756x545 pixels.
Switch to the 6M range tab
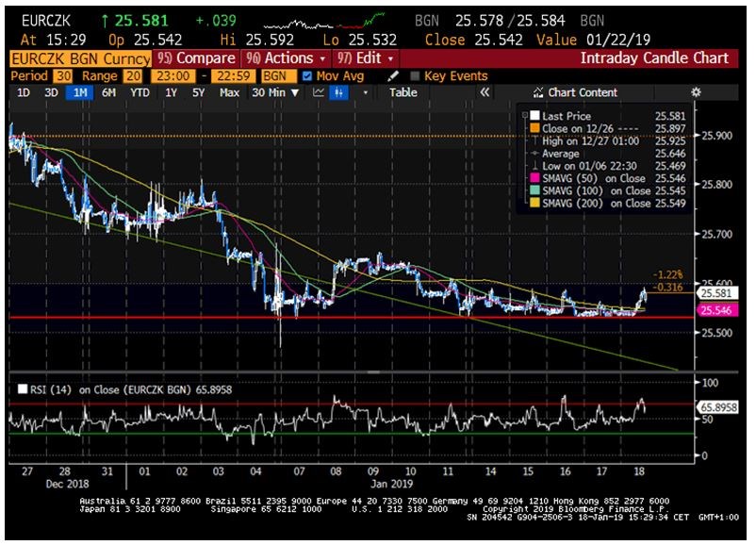click(x=108, y=92)
